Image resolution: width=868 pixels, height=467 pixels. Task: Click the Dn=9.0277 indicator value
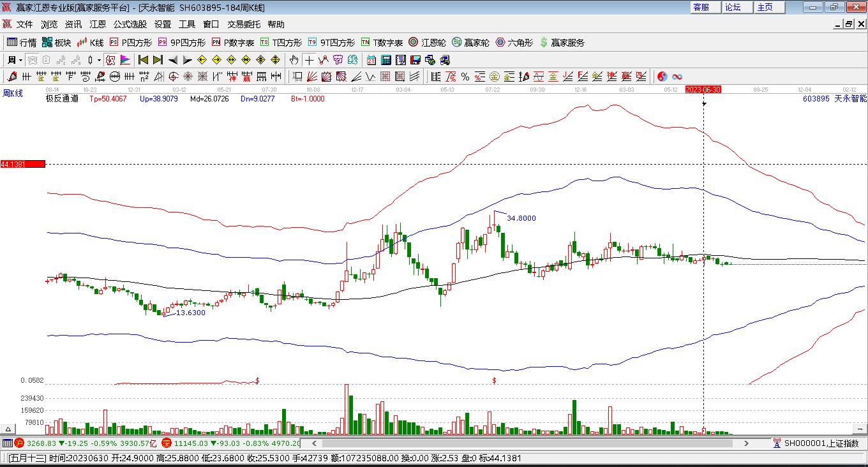click(x=258, y=99)
